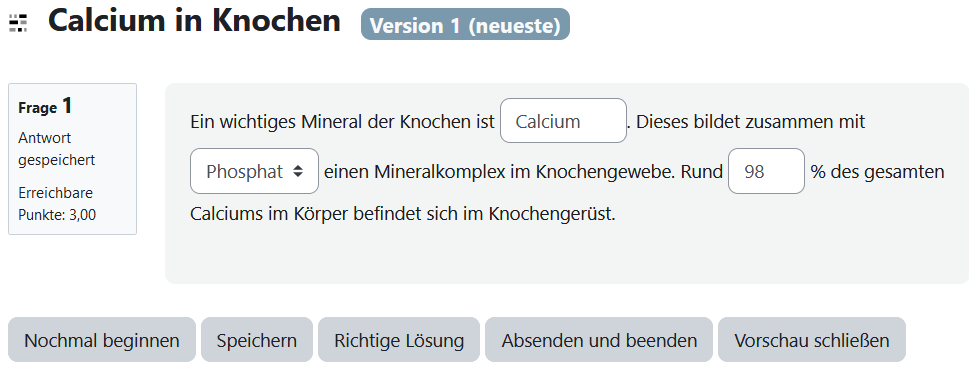972x367 pixels.
Task: Click the sentence ending with Knochengerüst
Action: click(403, 214)
